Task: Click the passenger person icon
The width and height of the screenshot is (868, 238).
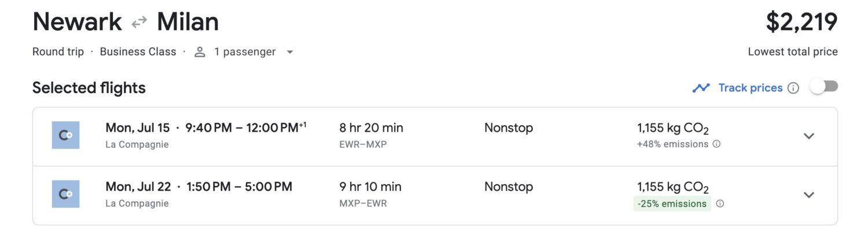Action: tap(200, 52)
